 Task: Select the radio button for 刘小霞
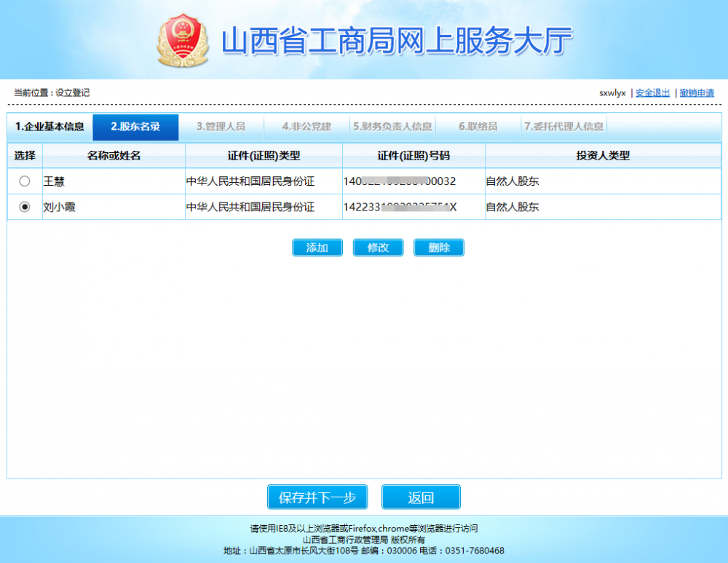(x=25, y=207)
